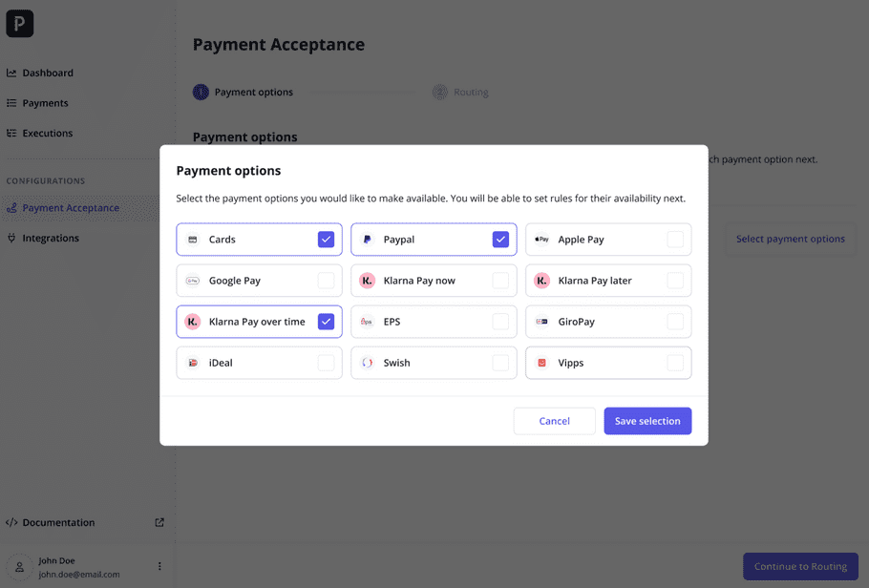Go to Integrations in sidebar
This screenshot has width=869, height=588.
(x=43, y=239)
